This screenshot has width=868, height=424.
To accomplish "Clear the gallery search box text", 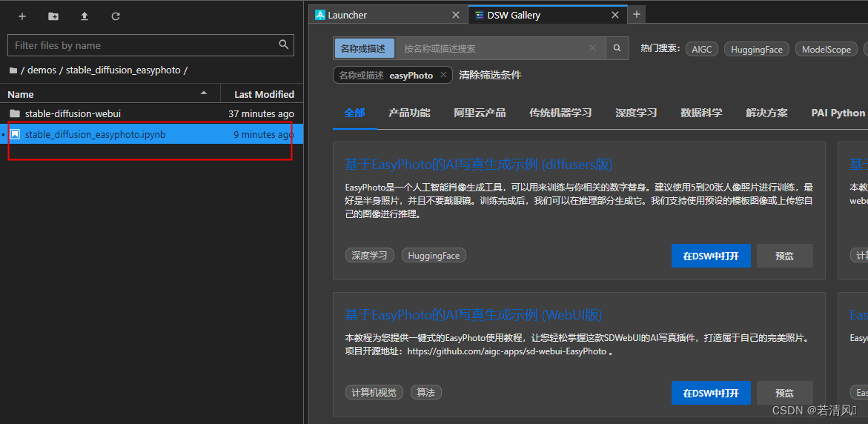I will point(593,48).
